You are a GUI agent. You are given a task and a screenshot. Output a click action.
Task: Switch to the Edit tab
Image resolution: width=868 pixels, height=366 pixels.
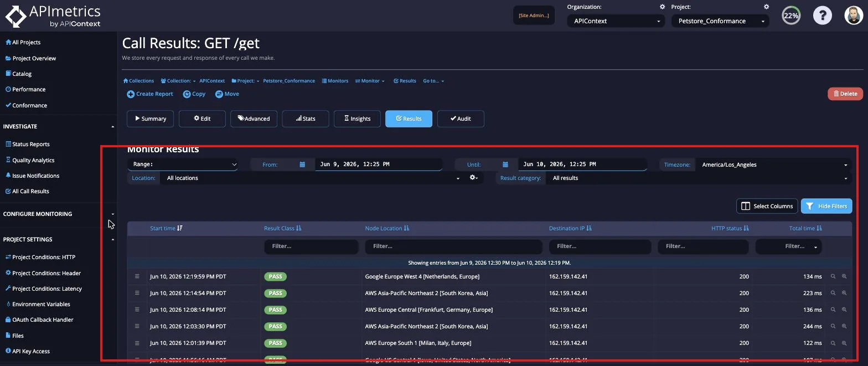[x=202, y=118]
